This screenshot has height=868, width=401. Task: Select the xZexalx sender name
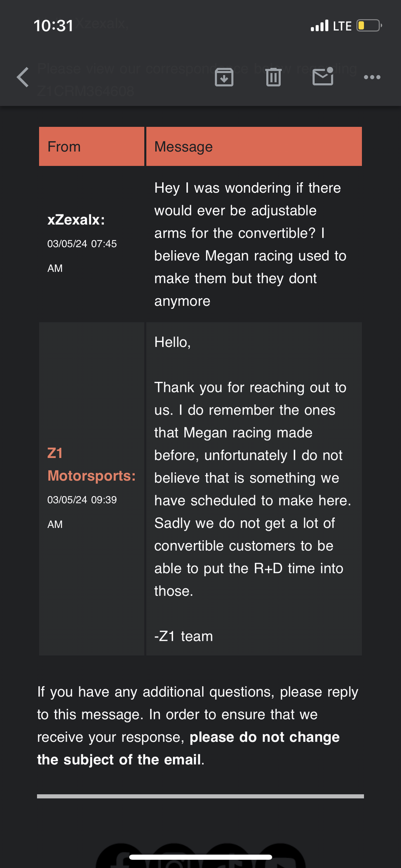76,220
